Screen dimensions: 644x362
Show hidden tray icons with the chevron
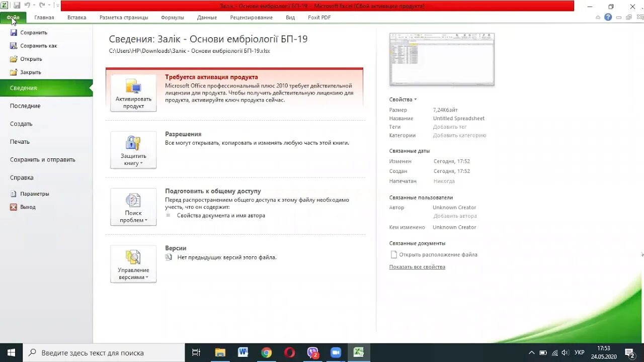tap(532, 352)
